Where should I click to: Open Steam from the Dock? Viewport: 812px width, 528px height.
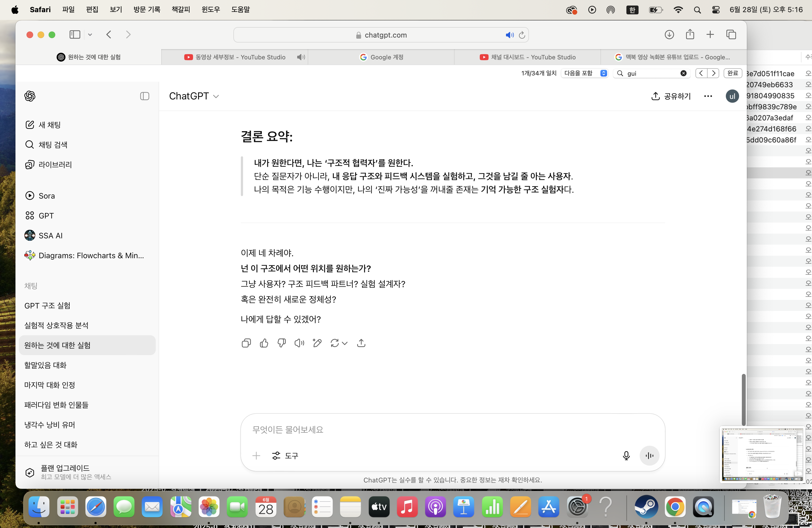(646, 507)
